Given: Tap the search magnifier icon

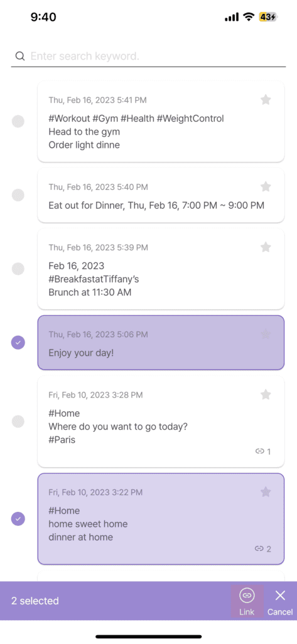Looking at the screenshot, I should [x=19, y=56].
